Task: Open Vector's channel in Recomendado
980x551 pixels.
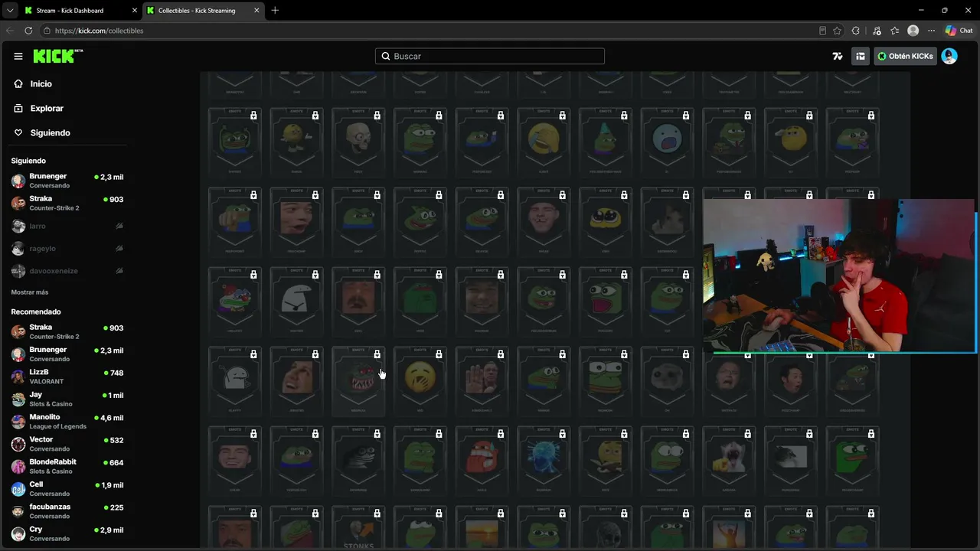Action: (x=67, y=444)
